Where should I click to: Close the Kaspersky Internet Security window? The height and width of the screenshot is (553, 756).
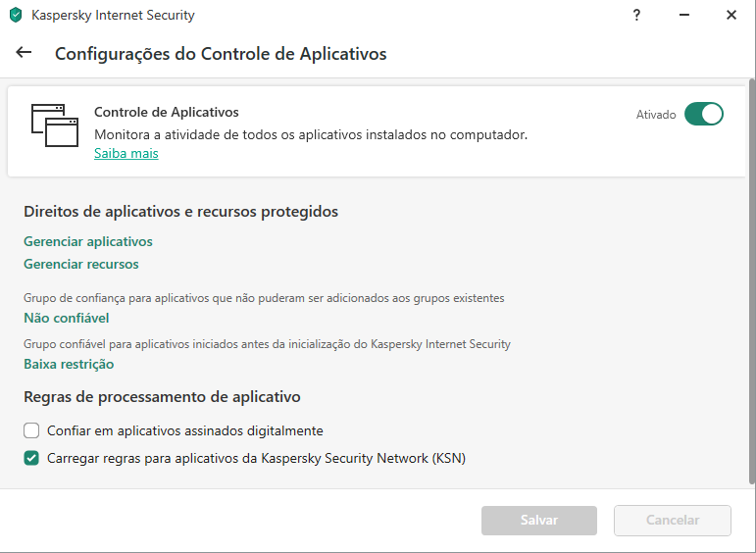(x=731, y=15)
